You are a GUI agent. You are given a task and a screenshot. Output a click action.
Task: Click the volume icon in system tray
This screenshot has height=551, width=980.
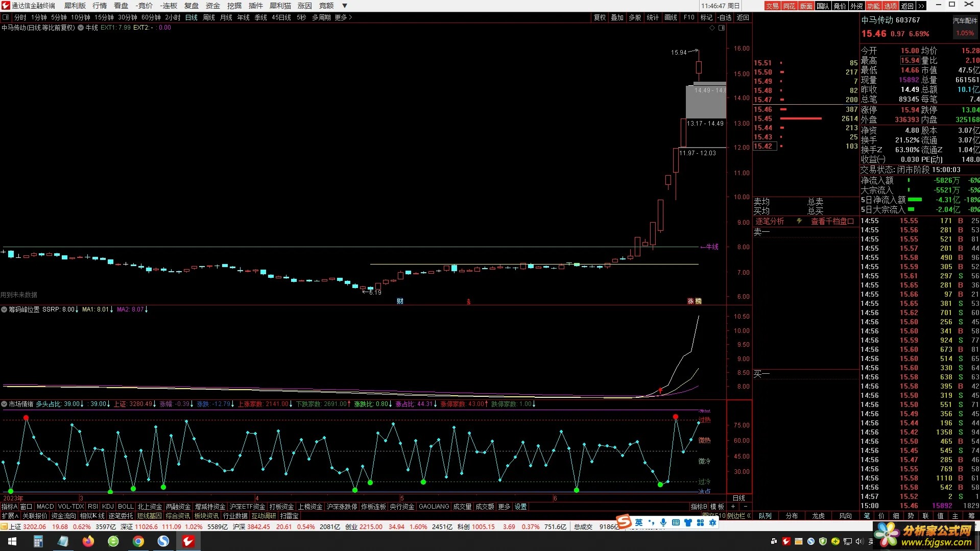[859, 541]
